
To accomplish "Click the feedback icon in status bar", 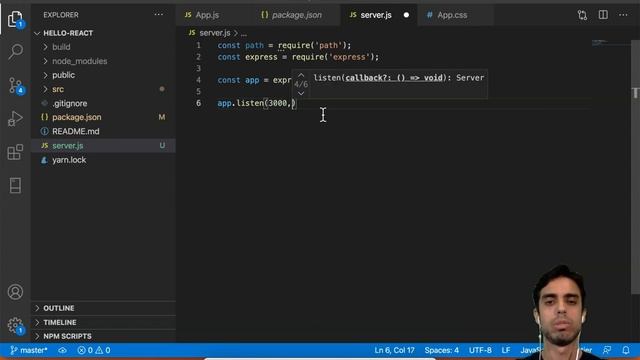I will pos(607,350).
